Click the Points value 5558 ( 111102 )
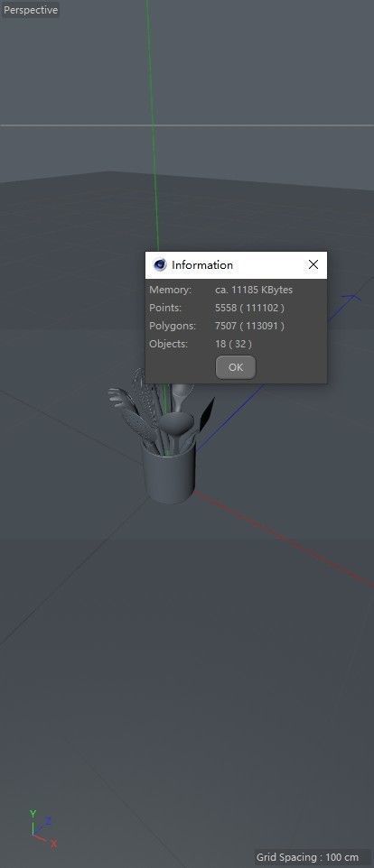Screen dimensions: 374x868 coord(249,308)
